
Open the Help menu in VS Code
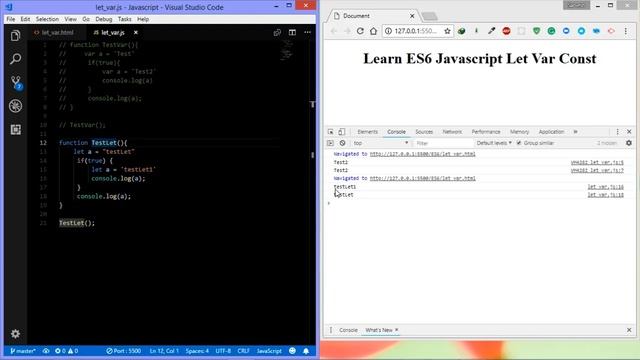tap(143, 19)
